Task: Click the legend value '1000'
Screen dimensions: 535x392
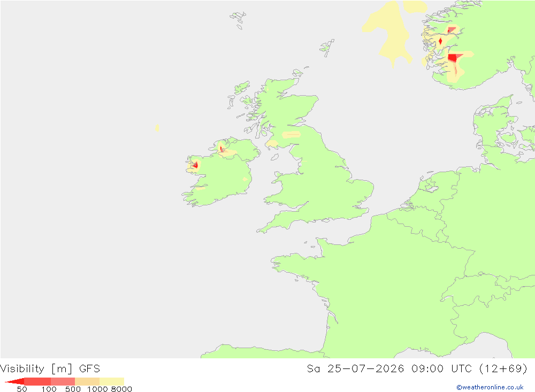Action: tap(97, 389)
